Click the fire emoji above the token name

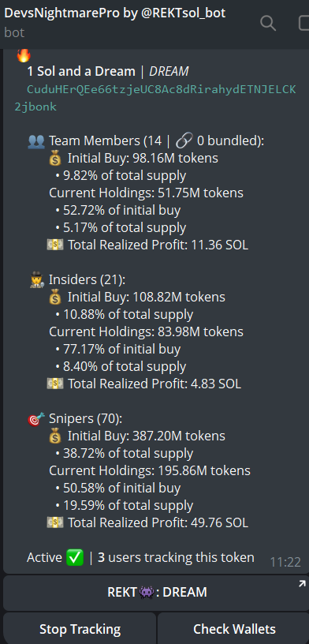tap(24, 55)
